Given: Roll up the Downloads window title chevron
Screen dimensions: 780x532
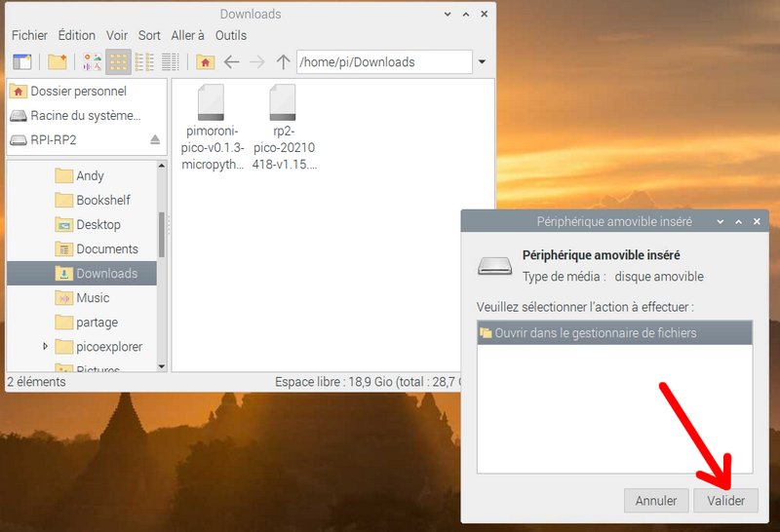Looking at the screenshot, I should (x=448, y=14).
